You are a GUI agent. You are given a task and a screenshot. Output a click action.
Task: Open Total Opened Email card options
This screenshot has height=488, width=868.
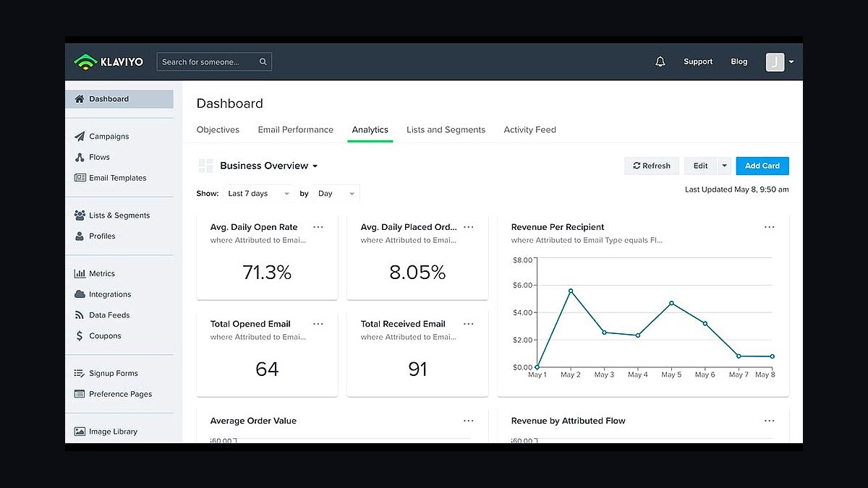tap(318, 324)
